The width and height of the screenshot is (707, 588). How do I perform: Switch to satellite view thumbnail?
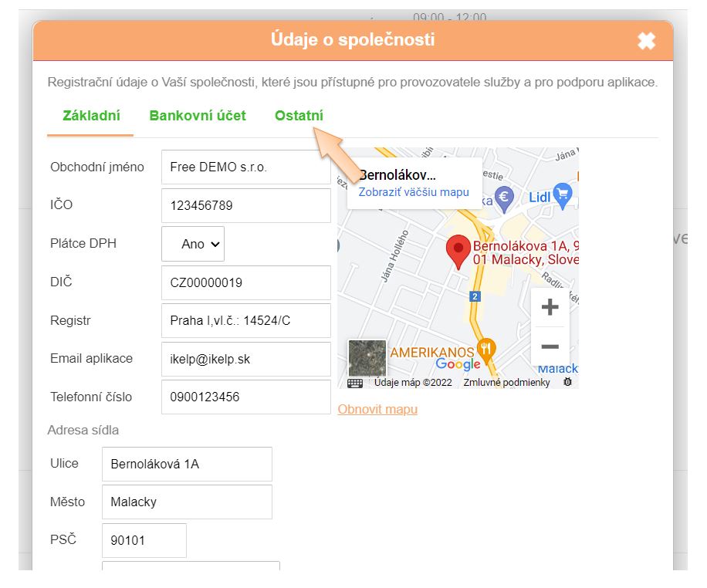point(367,358)
